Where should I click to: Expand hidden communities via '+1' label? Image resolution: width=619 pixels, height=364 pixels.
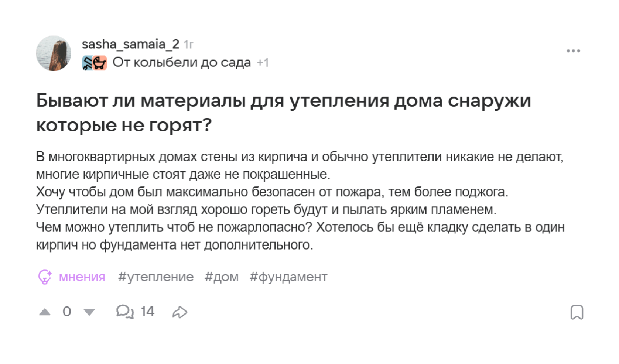click(263, 62)
